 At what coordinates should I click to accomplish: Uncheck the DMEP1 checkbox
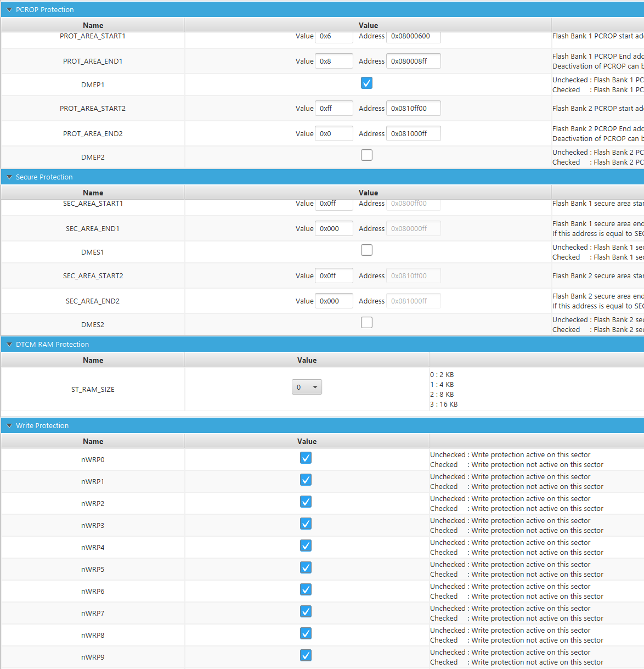tap(366, 83)
